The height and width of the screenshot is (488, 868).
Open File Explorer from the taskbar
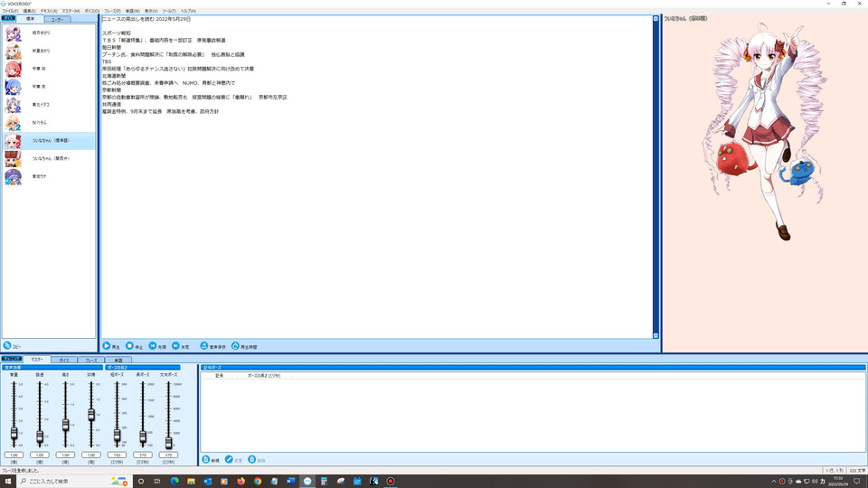(x=191, y=482)
